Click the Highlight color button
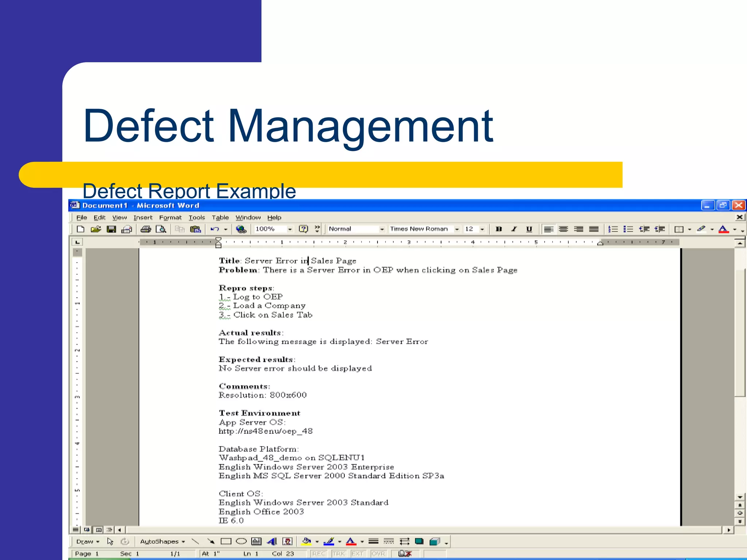 pos(701,229)
